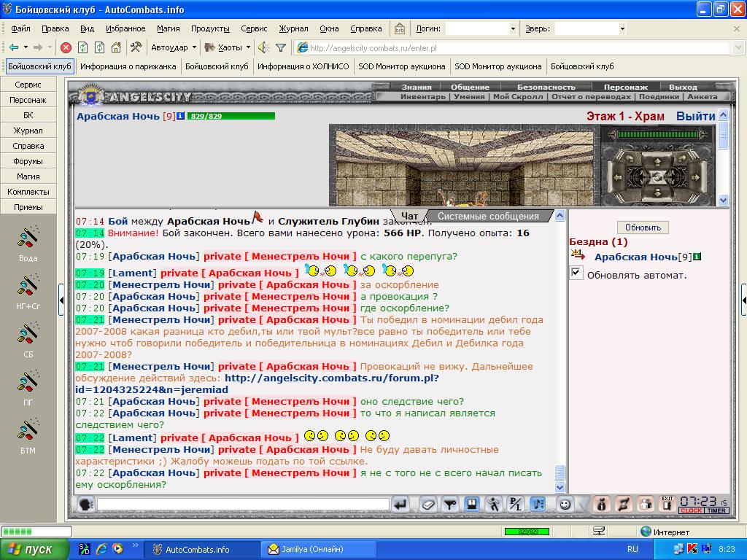Select the ПГ magic wand icon

pos(28,381)
